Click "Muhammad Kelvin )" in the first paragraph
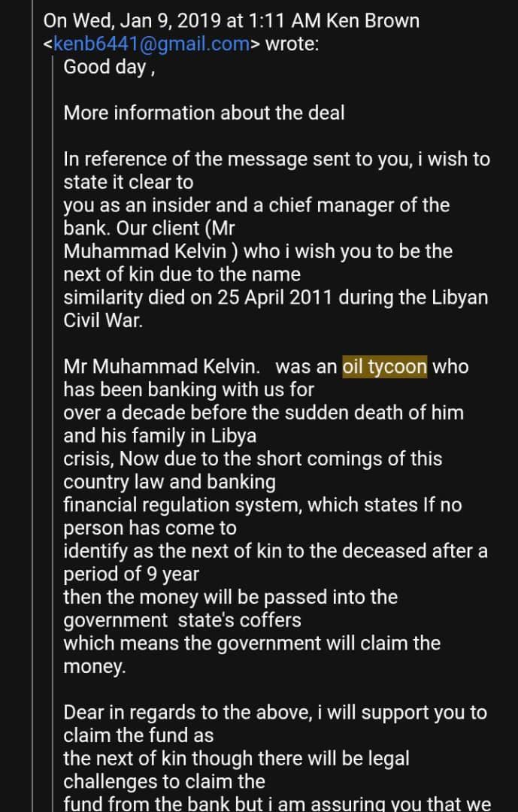 pos(150,252)
